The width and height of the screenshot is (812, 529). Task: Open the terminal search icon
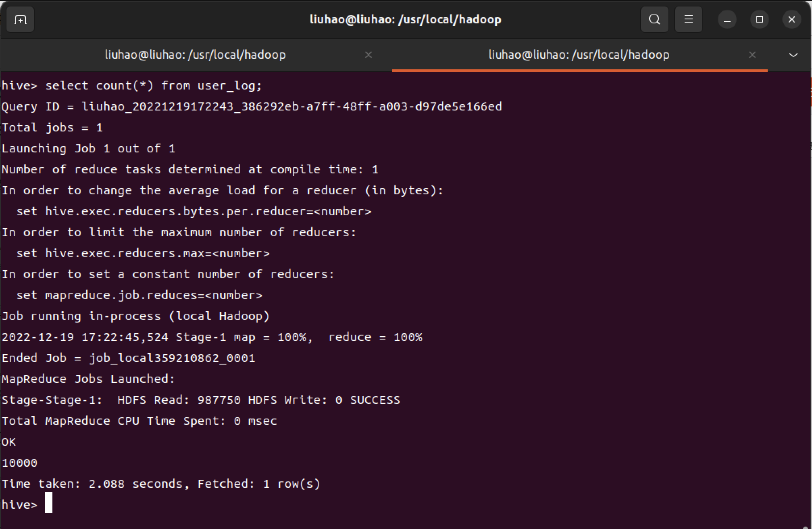655,19
